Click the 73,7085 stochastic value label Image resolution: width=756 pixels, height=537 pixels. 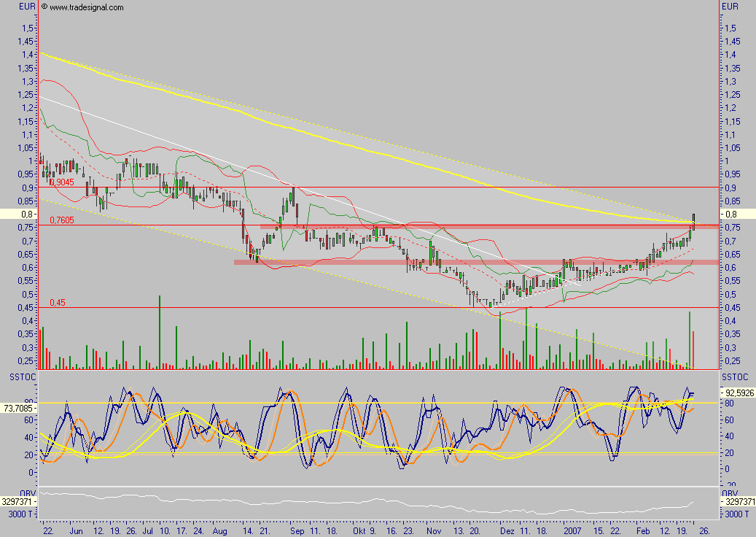pos(19,408)
